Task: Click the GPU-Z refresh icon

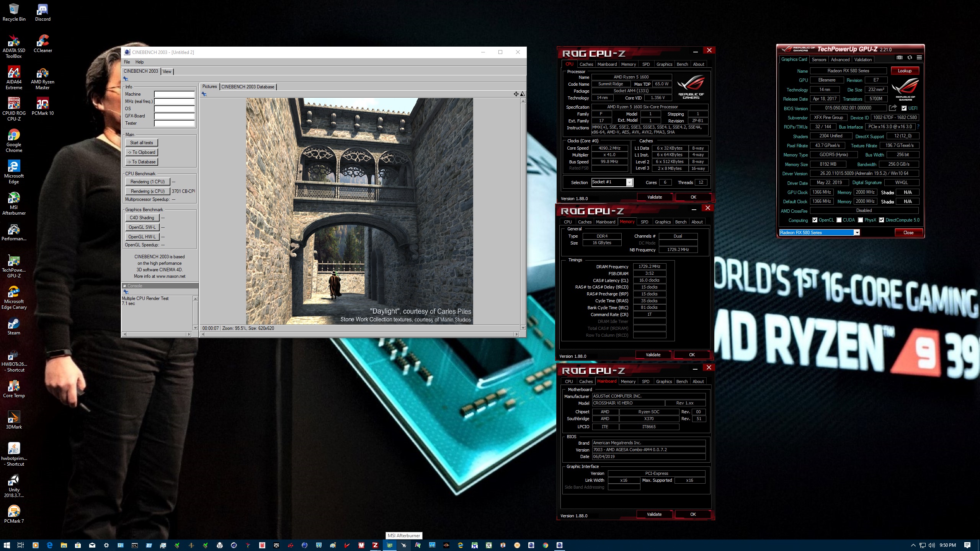Action: tap(910, 57)
